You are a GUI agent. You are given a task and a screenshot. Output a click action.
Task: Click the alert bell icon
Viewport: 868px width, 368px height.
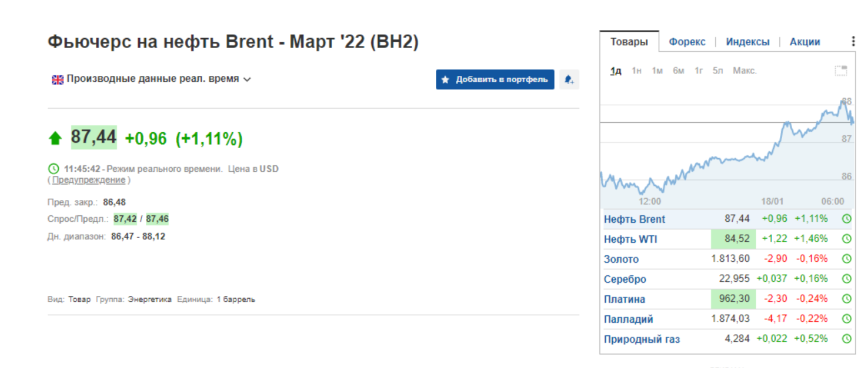(569, 79)
